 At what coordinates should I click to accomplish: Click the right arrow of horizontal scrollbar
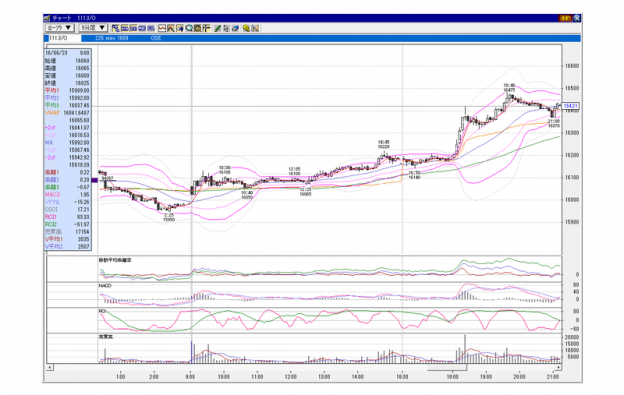[558, 368]
